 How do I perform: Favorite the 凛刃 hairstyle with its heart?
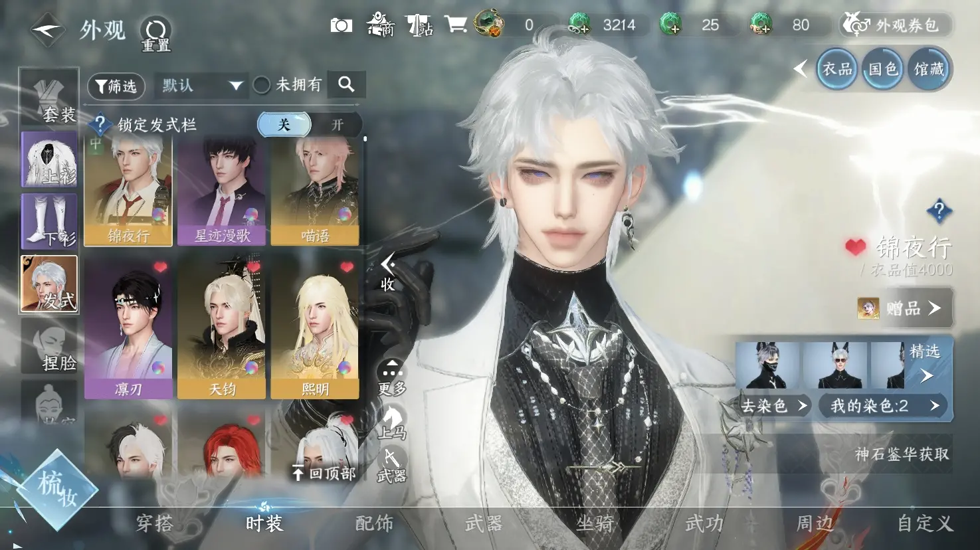(160, 267)
